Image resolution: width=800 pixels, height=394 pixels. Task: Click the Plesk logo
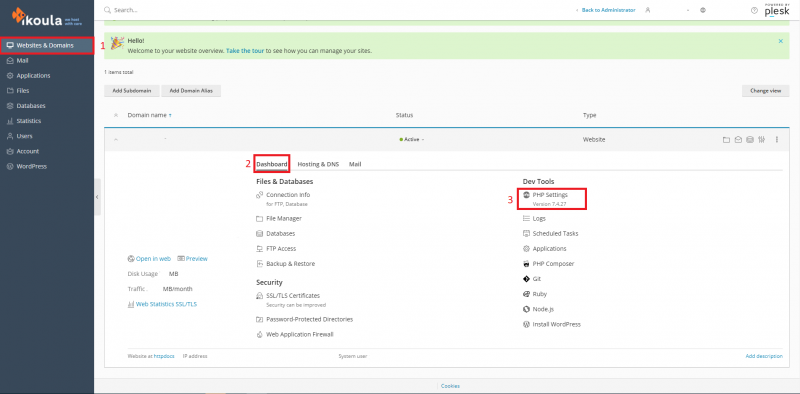[x=777, y=10]
